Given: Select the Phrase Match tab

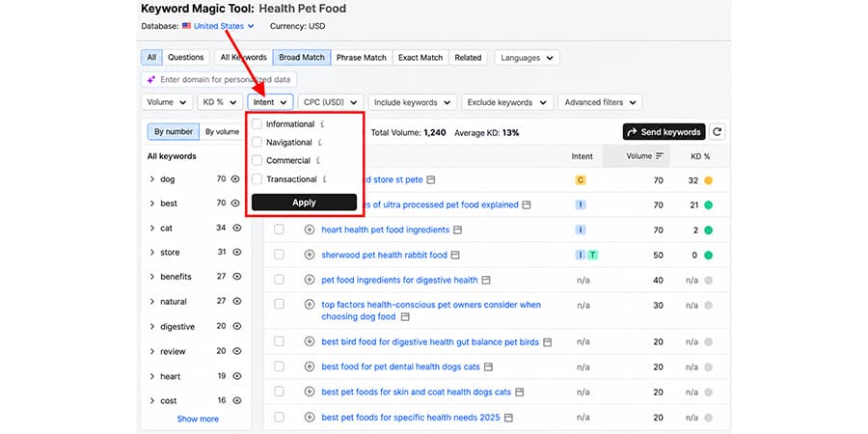Looking at the screenshot, I should pyautogui.click(x=362, y=58).
